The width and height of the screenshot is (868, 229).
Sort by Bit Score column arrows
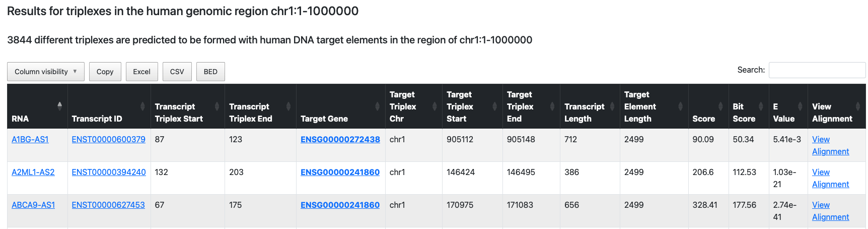click(x=761, y=106)
